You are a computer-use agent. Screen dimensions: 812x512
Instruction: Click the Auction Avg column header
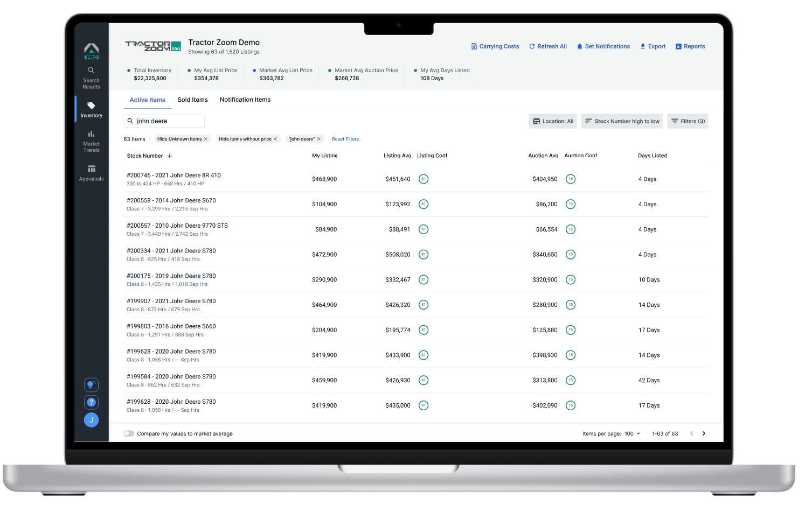[543, 156]
